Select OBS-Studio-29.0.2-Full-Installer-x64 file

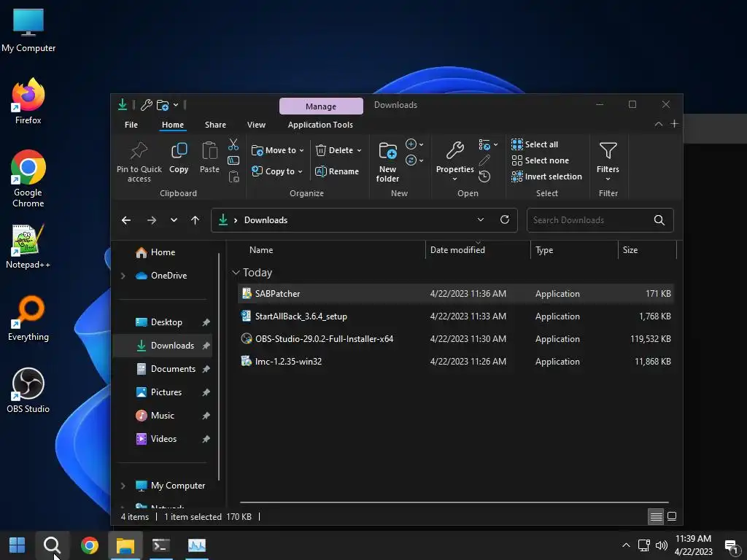point(455,338)
